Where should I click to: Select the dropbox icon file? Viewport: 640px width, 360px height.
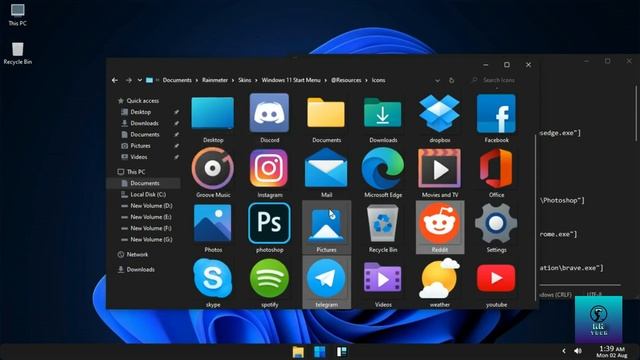[x=440, y=118]
